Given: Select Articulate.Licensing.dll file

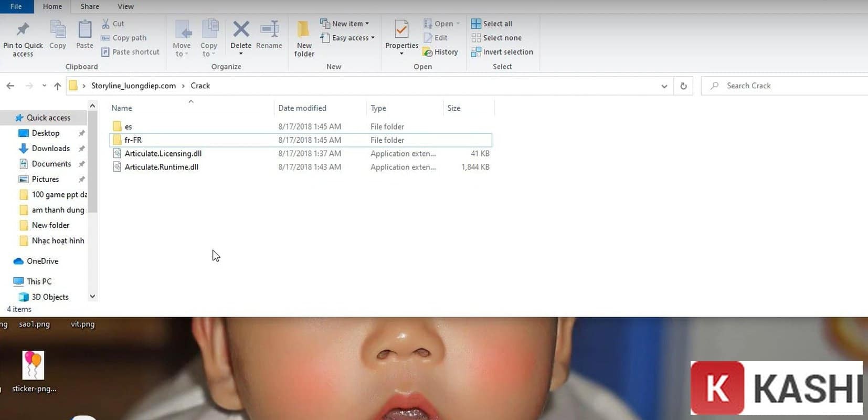Looking at the screenshot, I should click(x=301, y=153).
